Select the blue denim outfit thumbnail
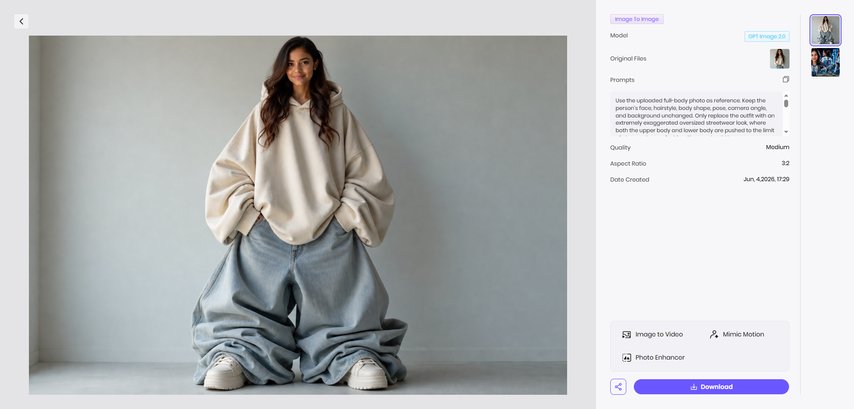854x409 pixels. coord(825,62)
